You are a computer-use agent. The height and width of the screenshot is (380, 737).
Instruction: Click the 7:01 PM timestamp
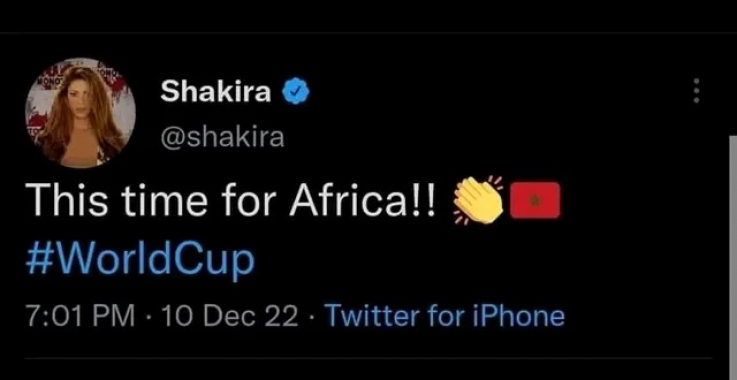80,316
